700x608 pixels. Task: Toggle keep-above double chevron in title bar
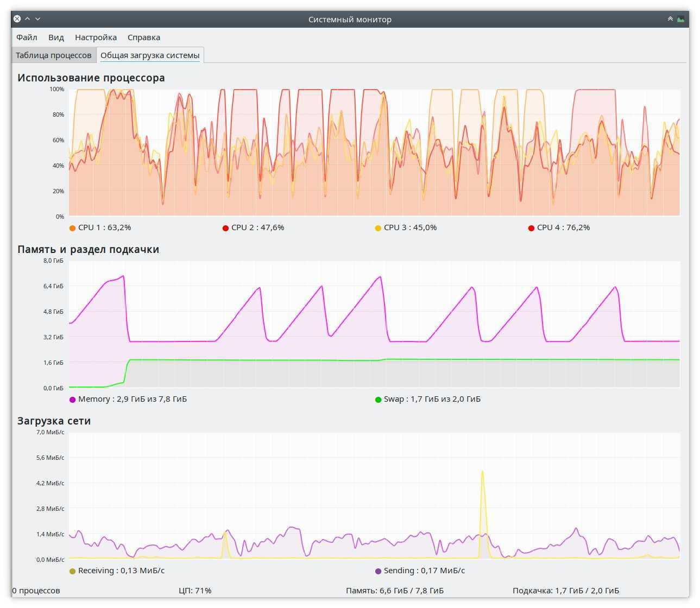tap(670, 19)
